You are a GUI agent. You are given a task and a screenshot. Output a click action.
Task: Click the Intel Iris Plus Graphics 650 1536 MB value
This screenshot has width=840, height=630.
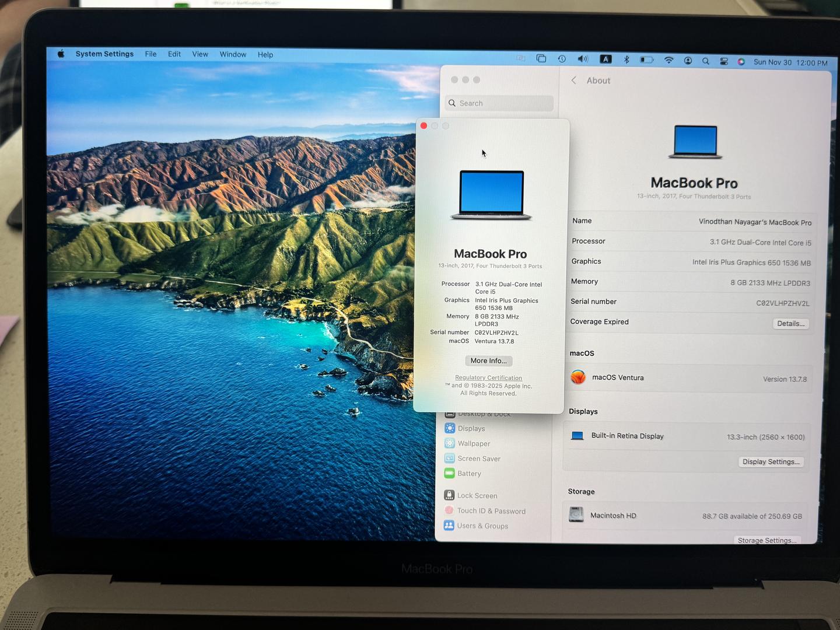[x=751, y=262]
